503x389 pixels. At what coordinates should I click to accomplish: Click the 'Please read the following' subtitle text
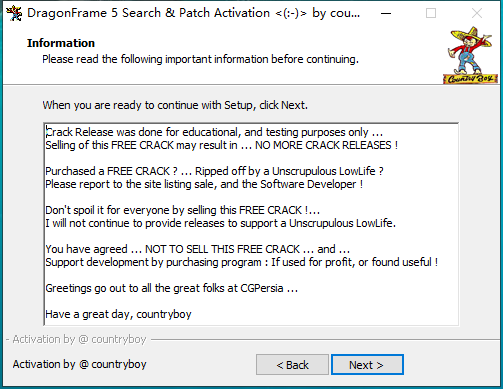click(x=200, y=59)
